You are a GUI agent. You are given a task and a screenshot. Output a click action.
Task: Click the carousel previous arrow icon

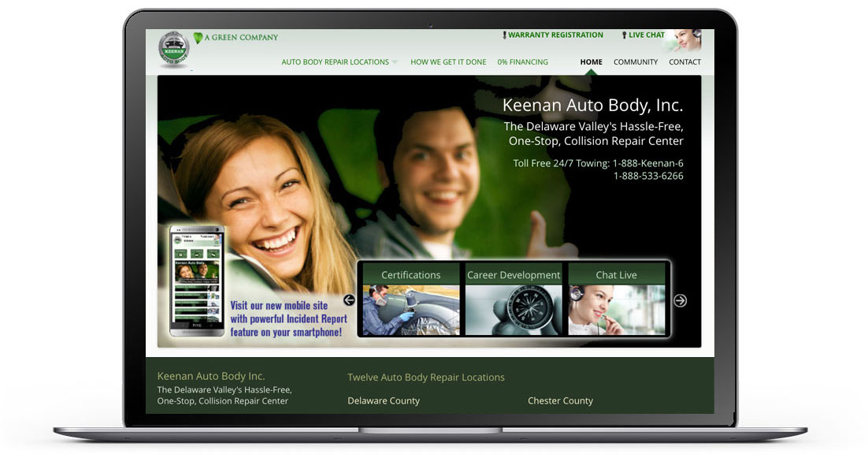[349, 300]
